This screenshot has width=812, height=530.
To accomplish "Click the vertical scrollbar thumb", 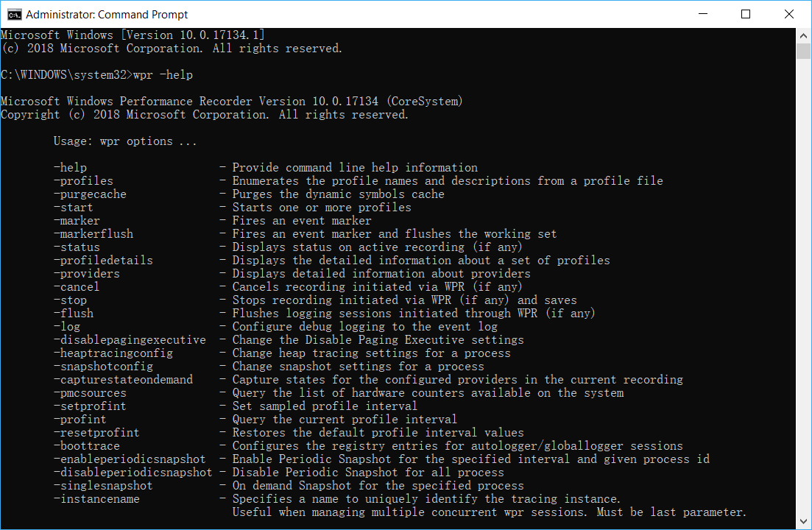I will (x=803, y=52).
